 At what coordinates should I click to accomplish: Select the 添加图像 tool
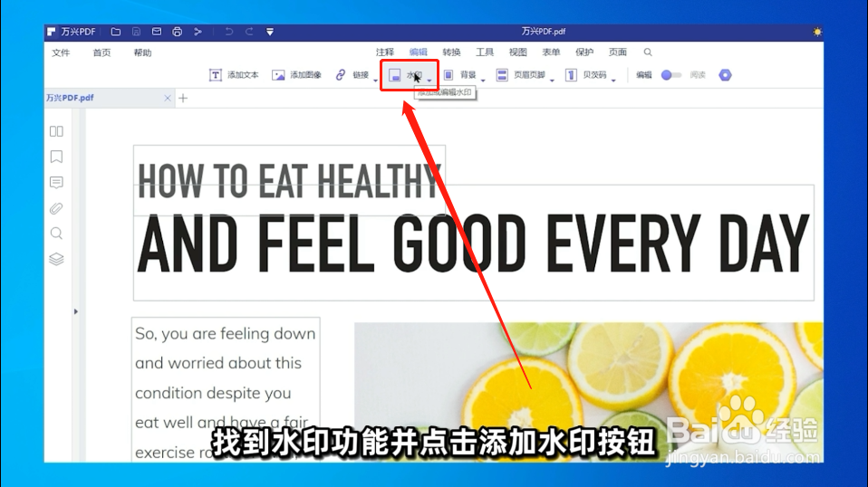point(296,75)
